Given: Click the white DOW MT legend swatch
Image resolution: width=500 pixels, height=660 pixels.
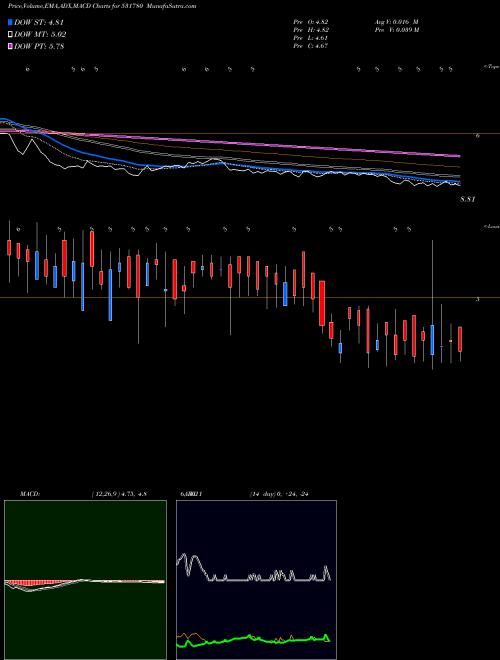Looking at the screenshot, I should pyautogui.click(x=10, y=35).
